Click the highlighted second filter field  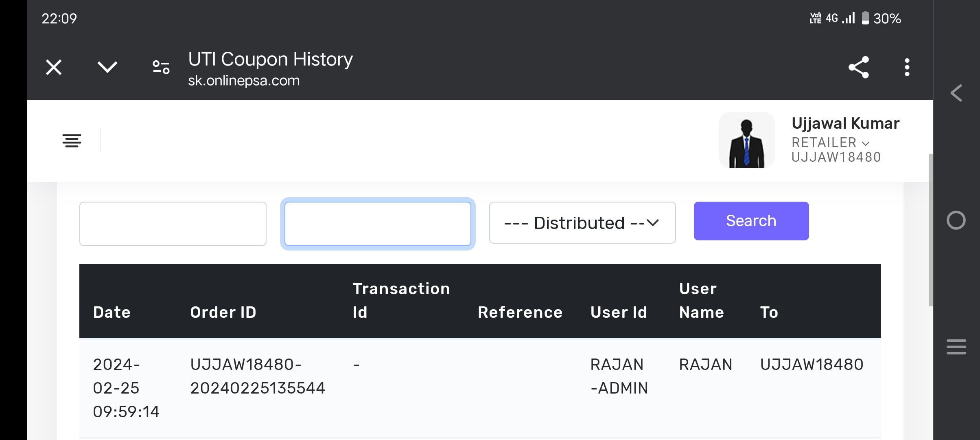point(378,224)
